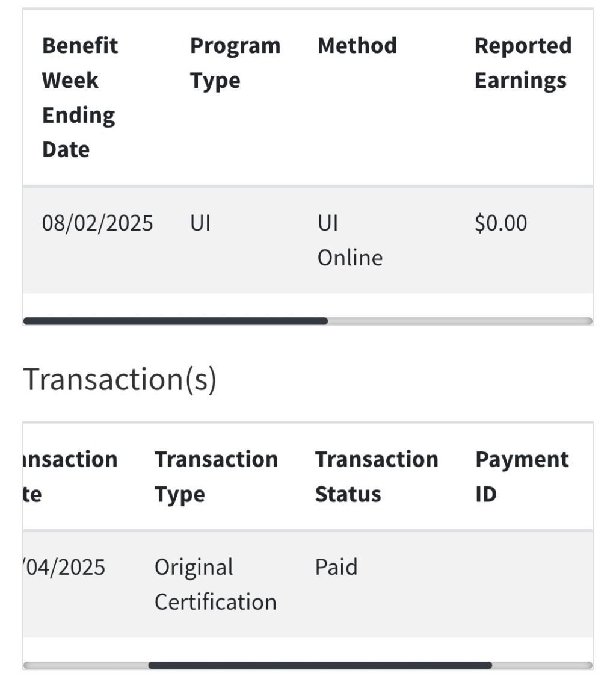Click the track left of the lower scrollbar thumb
Viewport: 616px width, 682px height.
coord(85,665)
